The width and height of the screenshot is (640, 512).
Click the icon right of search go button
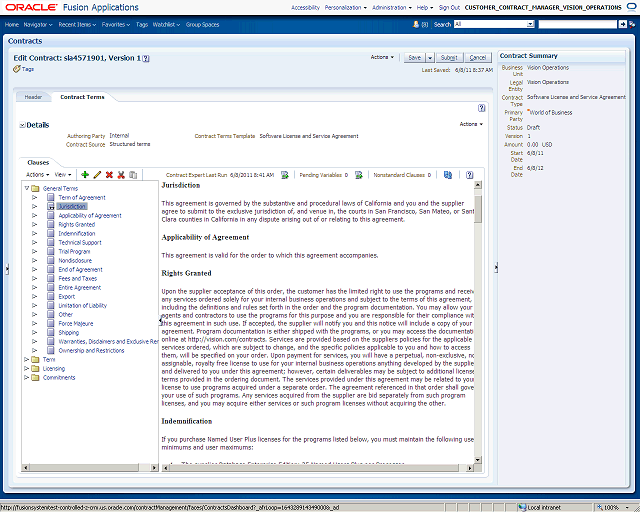(x=632, y=24)
